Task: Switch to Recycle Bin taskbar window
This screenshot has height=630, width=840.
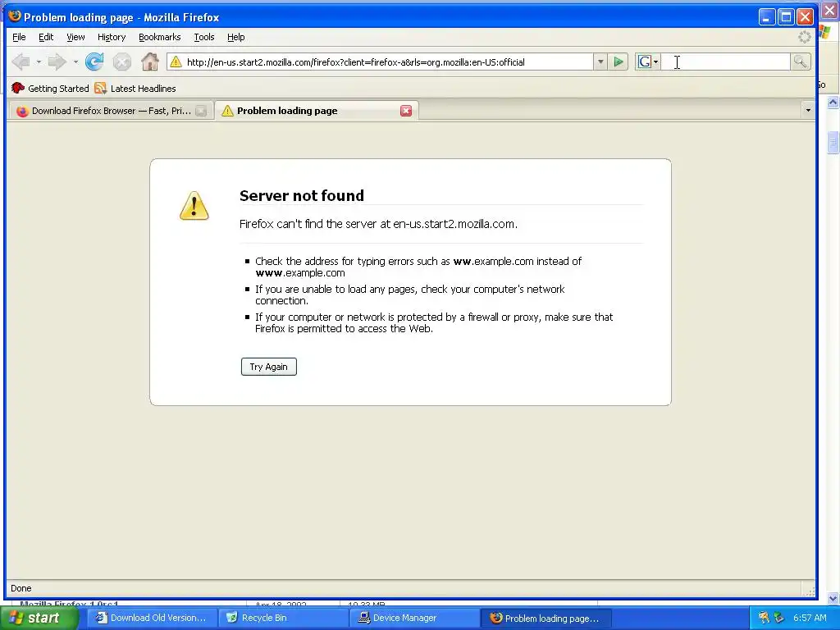Action: pos(283,618)
